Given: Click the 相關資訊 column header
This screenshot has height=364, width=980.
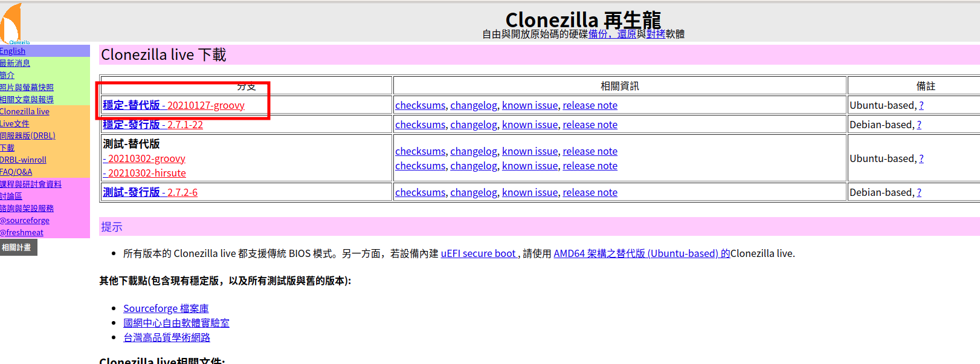Looking at the screenshot, I should click(620, 86).
